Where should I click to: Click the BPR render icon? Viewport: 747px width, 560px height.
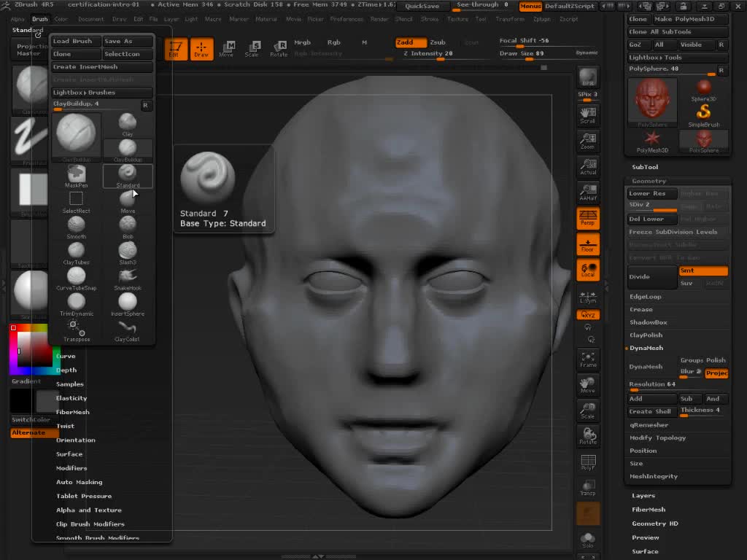[x=588, y=77]
